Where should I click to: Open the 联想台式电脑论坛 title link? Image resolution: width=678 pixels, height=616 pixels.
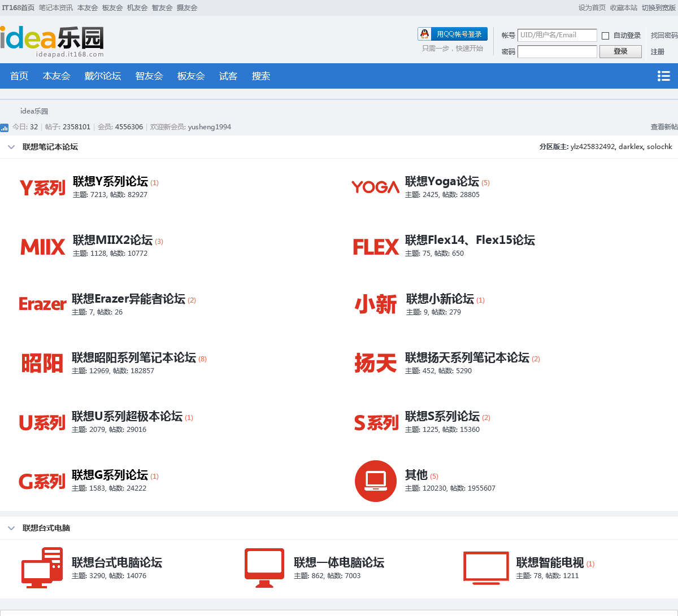pyautogui.click(x=117, y=562)
